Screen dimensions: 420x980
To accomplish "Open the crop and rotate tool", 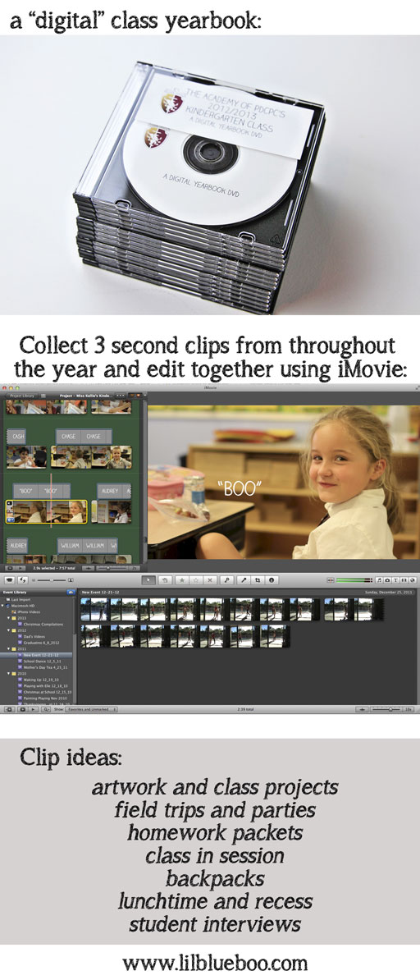I will (x=258, y=580).
